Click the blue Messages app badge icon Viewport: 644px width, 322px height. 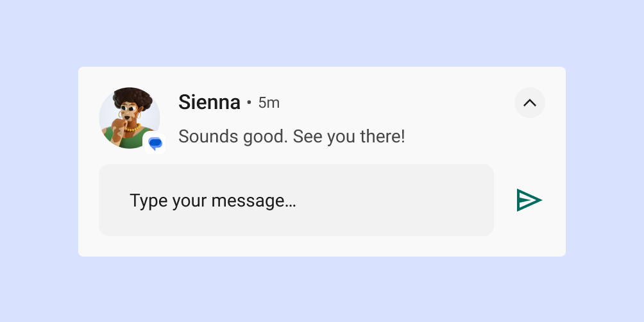pyautogui.click(x=155, y=143)
